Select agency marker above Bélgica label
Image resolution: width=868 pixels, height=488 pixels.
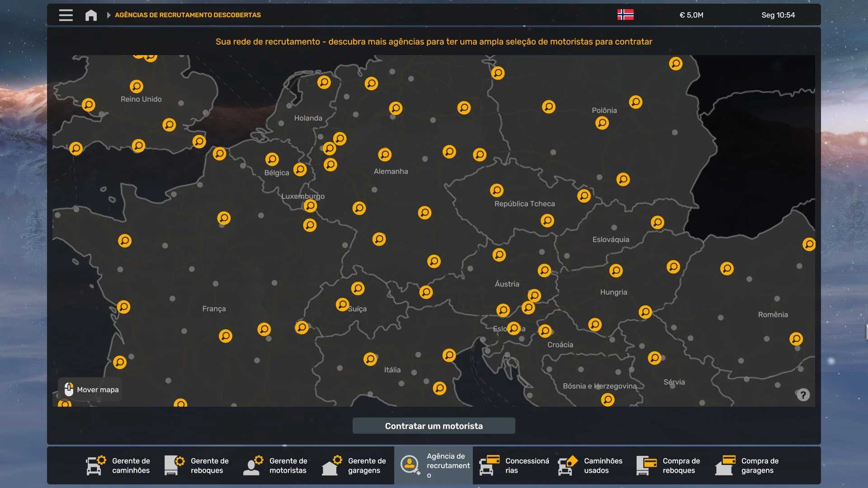[272, 159]
